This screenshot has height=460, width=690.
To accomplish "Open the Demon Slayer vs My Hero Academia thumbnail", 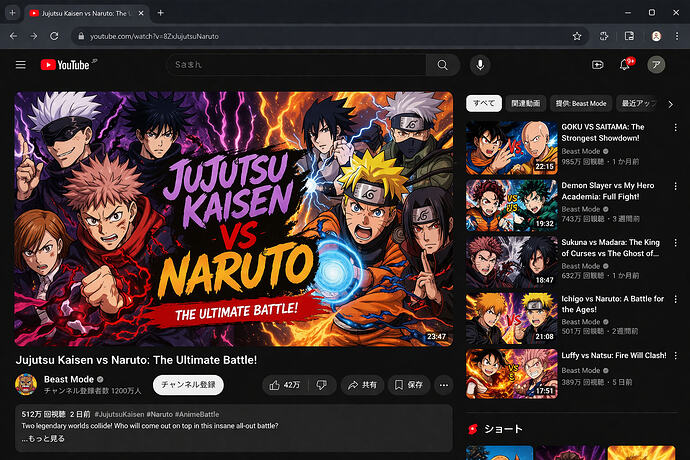I will click(x=512, y=205).
